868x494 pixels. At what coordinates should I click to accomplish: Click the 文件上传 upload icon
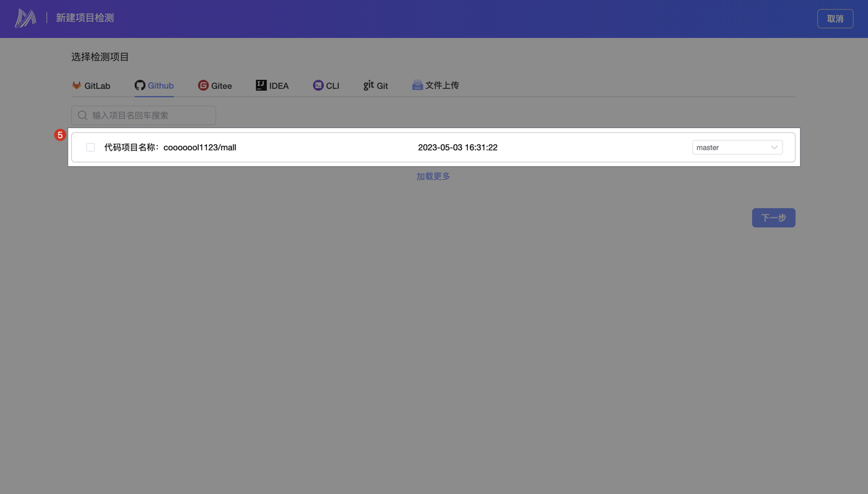point(418,85)
